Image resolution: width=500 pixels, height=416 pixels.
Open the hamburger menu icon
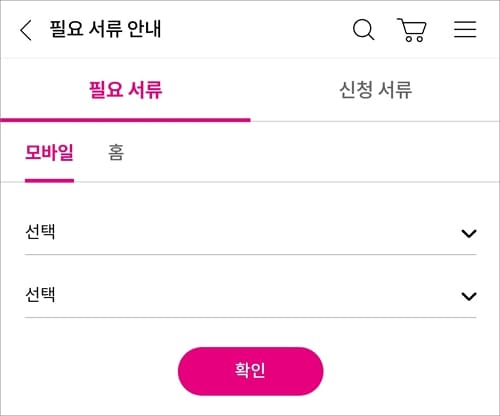465,29
